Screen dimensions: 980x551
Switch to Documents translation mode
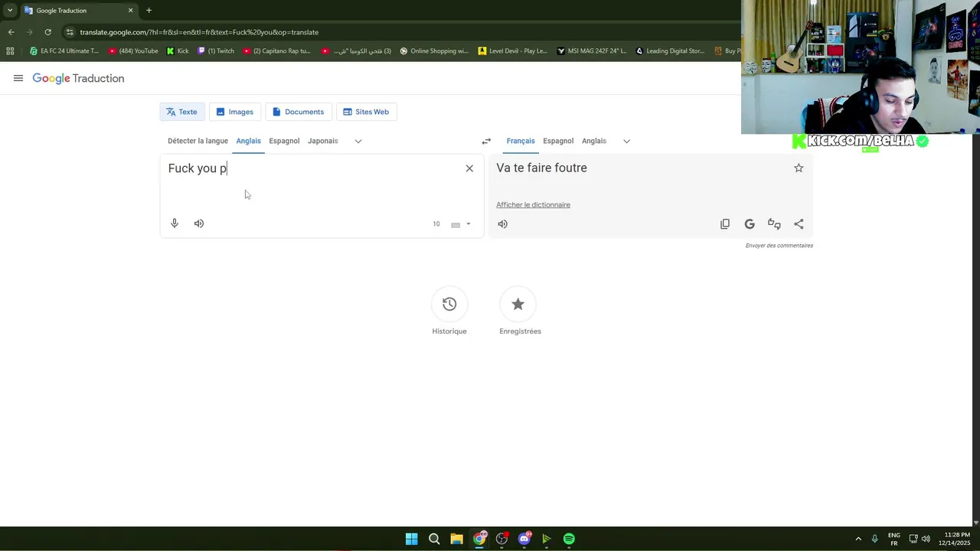point(299,112)
